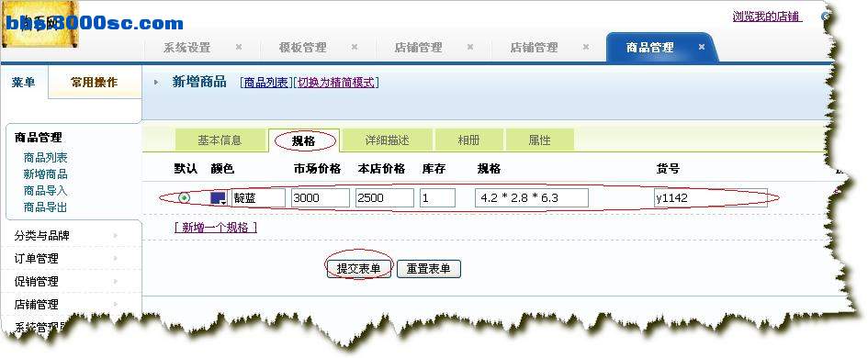Click the 本店价格 field showing 2500

pos(385,198)
